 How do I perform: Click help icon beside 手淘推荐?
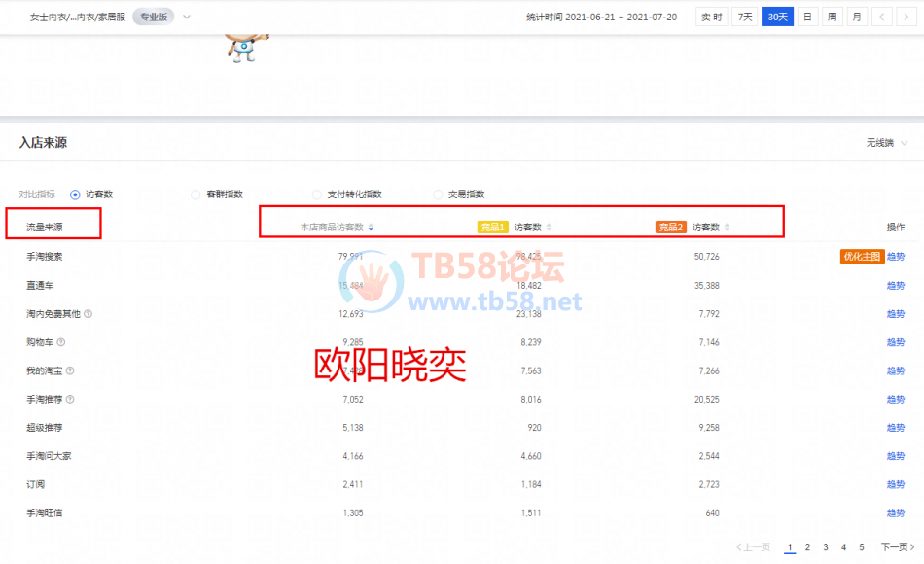pos(70,399)
